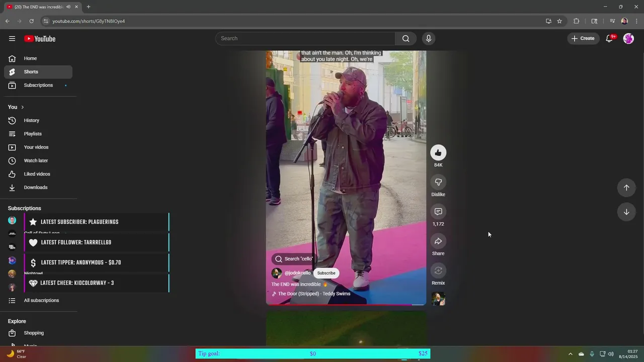
Task: Go to Home in the sidebar
Action: click(x=38, y=58)
